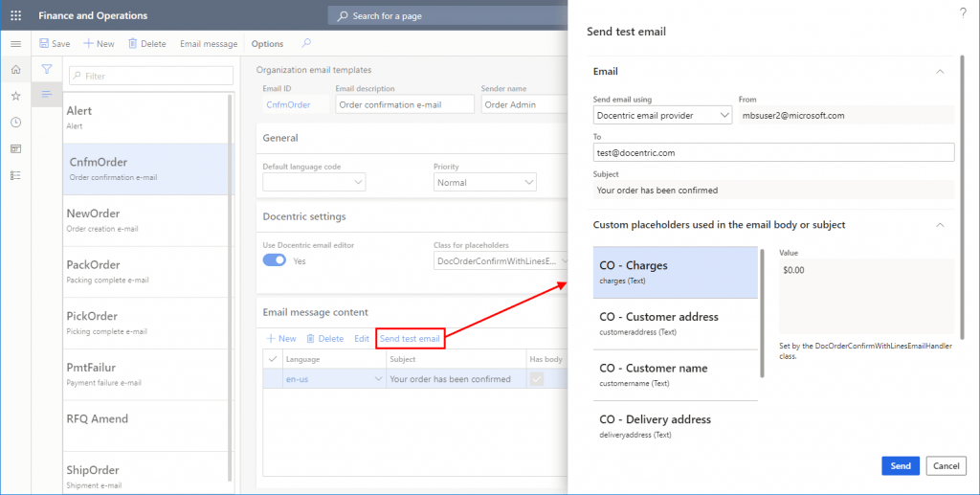
Task: Click the Has body checkbox
Action: [x=537, y=379]
